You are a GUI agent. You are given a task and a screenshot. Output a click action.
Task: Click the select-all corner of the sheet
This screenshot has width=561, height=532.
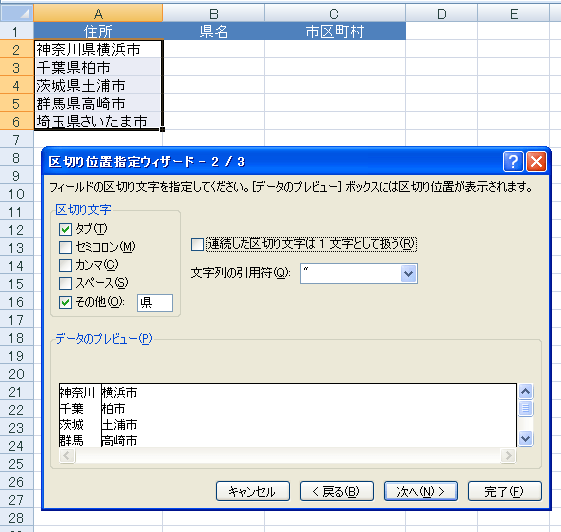pyautogui.click(x=17, y=13)
